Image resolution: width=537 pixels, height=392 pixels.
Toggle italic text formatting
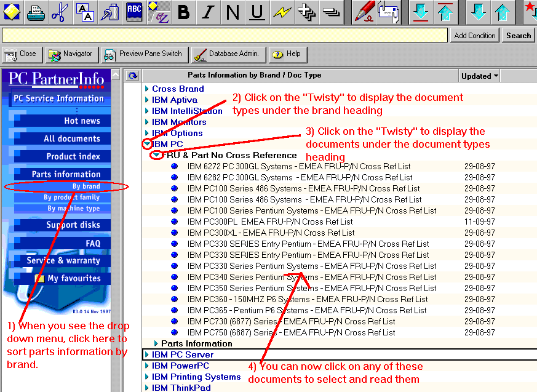(x=209, y=12)
